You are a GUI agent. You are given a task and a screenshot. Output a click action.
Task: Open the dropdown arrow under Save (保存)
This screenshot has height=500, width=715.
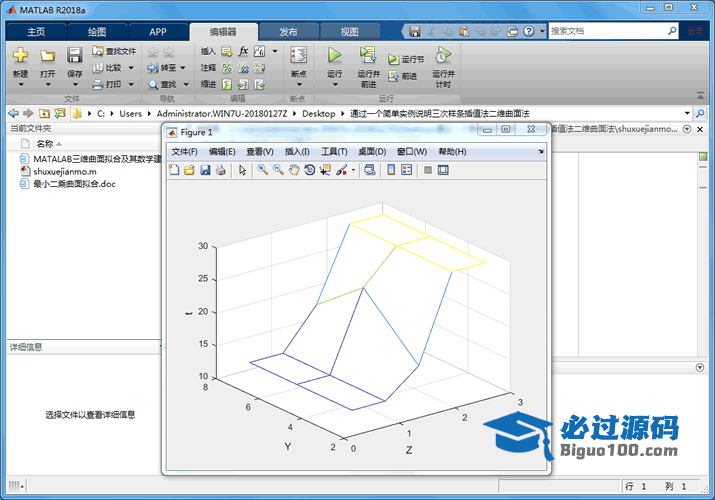75,84
